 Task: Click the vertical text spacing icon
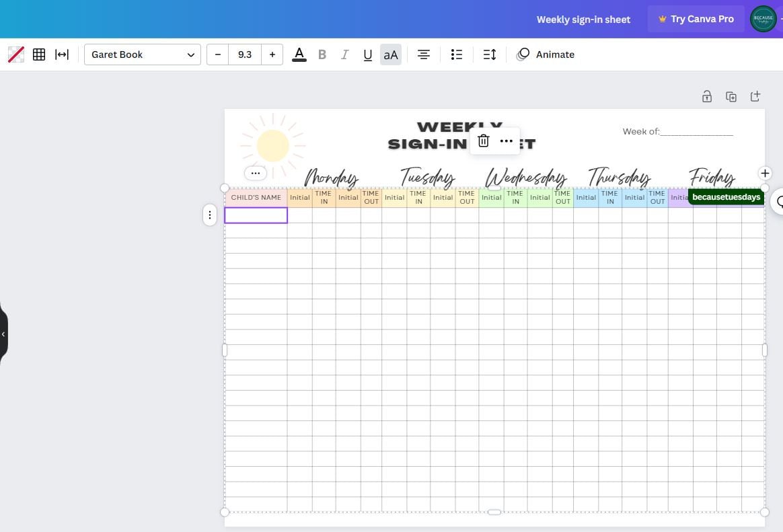(x=489, y=54)
